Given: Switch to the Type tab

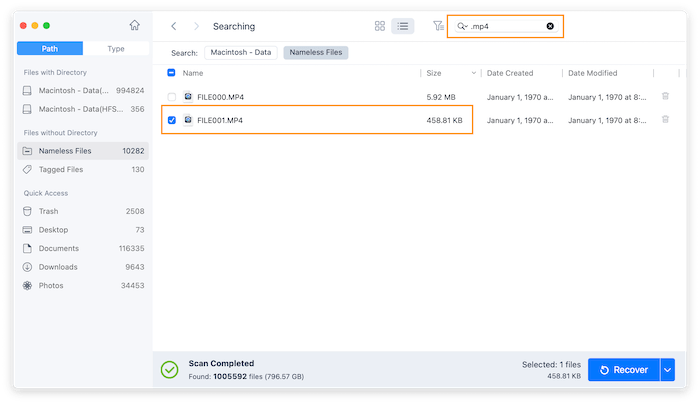Looking at the screenshot, I should [x=116, y=48].
